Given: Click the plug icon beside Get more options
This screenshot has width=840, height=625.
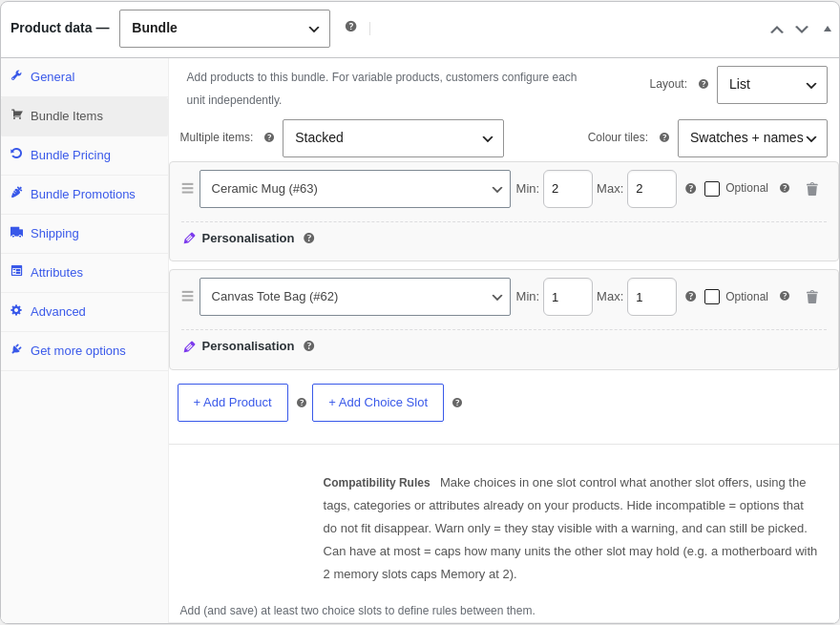Looking at the screenshot, I should [16, 349].
